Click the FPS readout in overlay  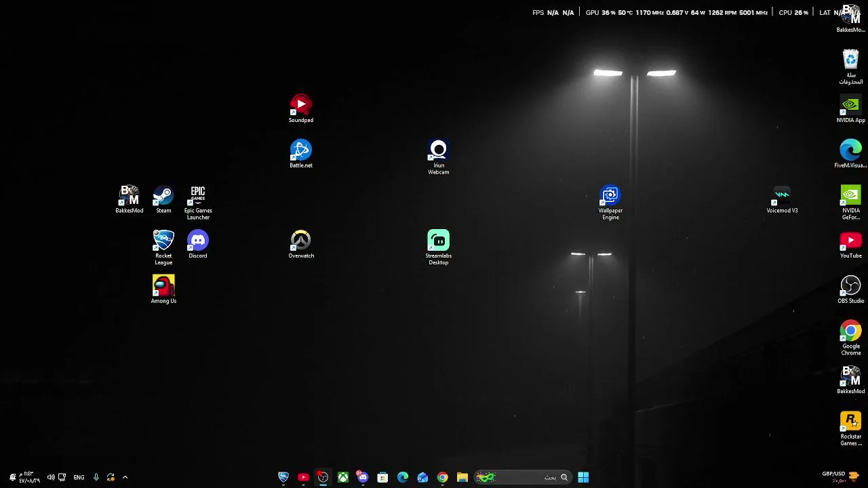tap(553, 13)
